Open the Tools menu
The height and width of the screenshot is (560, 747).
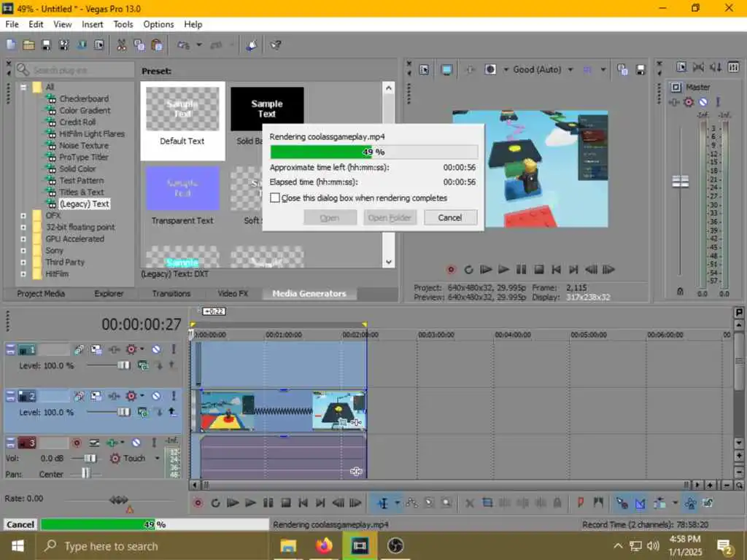click(x=123, y=24)
